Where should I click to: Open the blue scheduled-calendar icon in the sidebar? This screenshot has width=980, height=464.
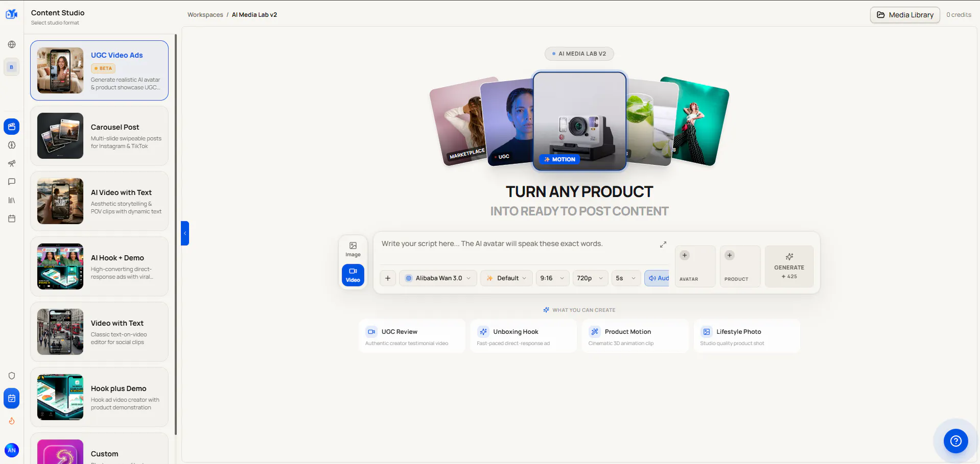tap(12, 398)
